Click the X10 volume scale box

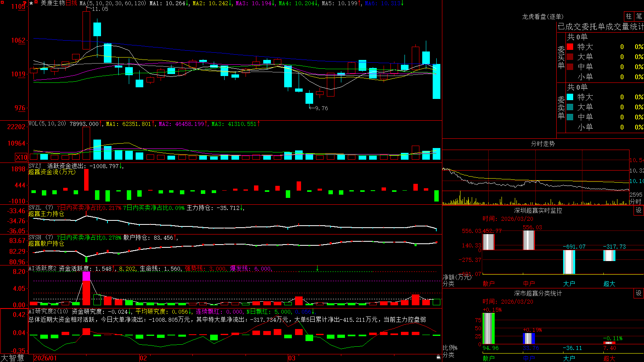[x=21, y=157]
